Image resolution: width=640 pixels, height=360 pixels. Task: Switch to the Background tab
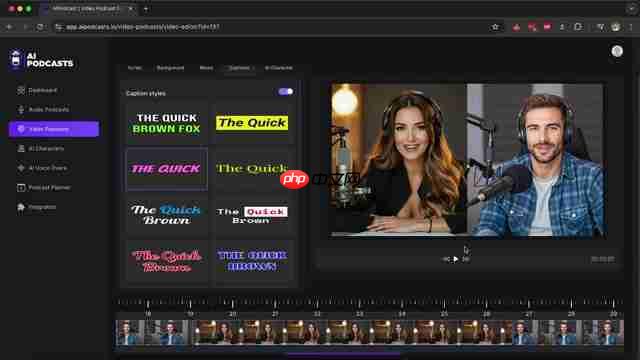[x=170, y=68]
